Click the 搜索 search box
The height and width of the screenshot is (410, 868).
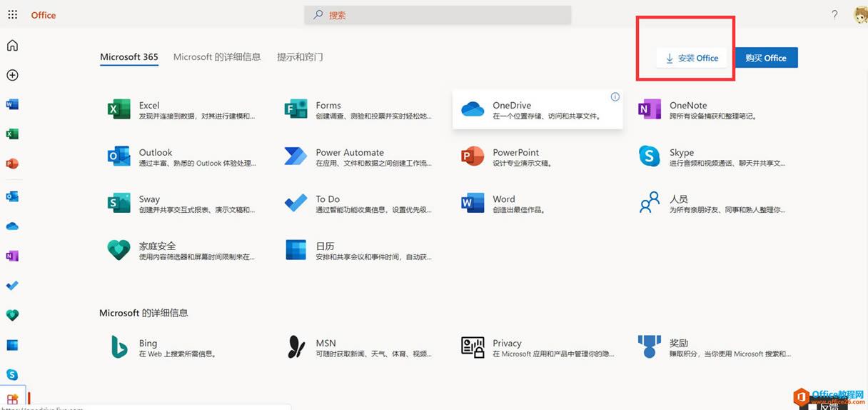438,15
